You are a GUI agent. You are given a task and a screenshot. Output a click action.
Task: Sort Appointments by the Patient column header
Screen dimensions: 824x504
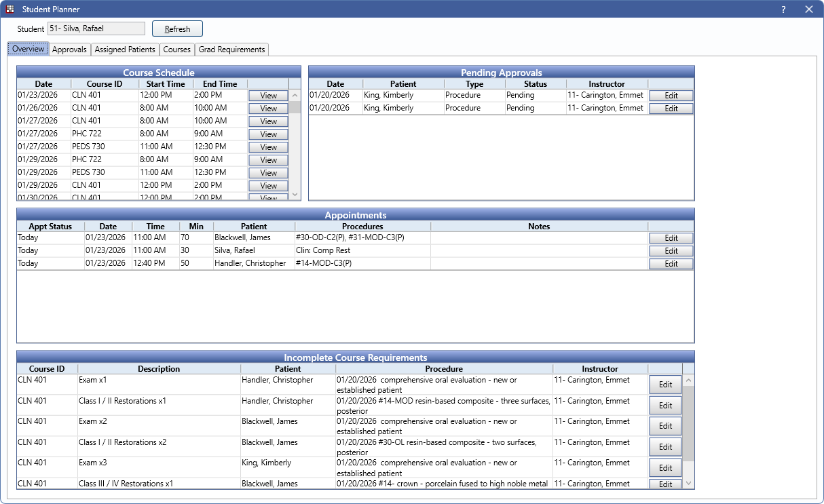pos(254,227)
